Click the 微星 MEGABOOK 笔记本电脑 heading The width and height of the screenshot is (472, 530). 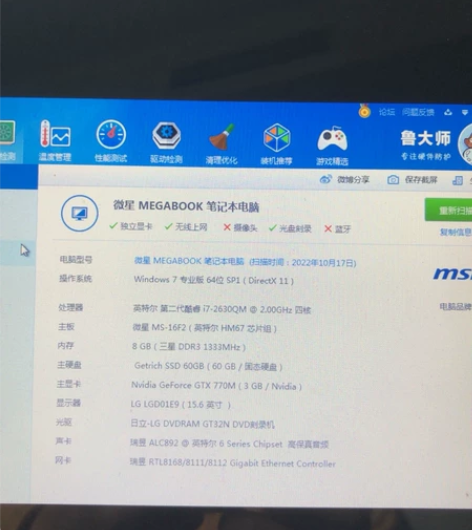pyautogui.click(x=186, y=206)
